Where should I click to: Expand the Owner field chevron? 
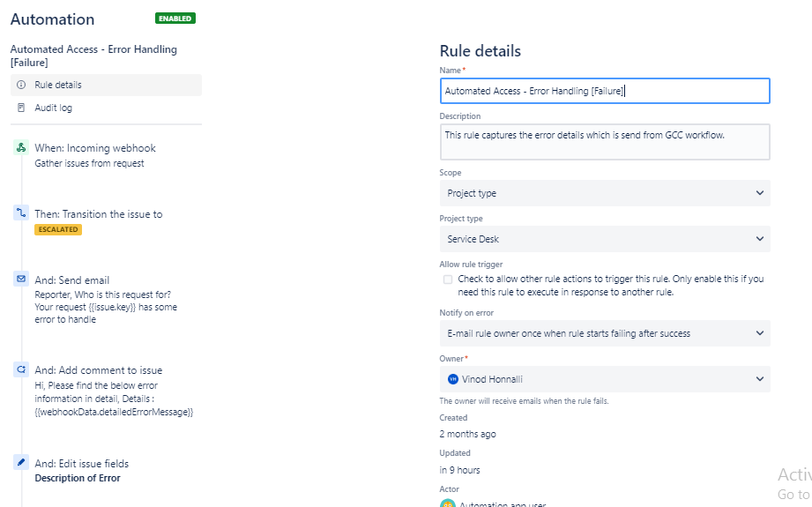point(759,378)
